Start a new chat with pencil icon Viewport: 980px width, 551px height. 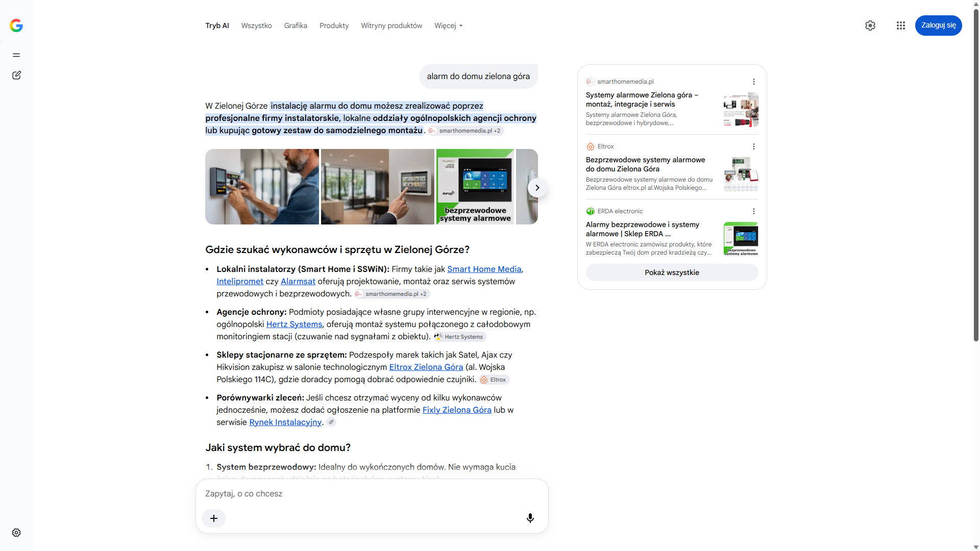point(16,76)
